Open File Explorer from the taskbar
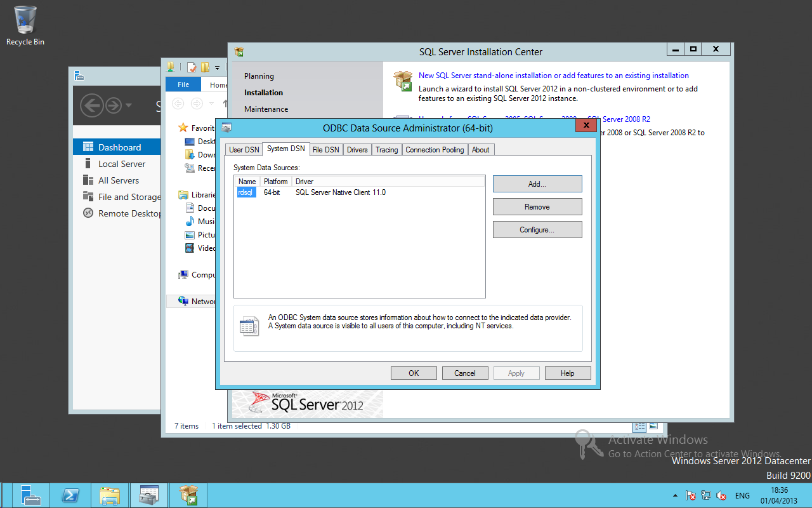 coord(109,495)
